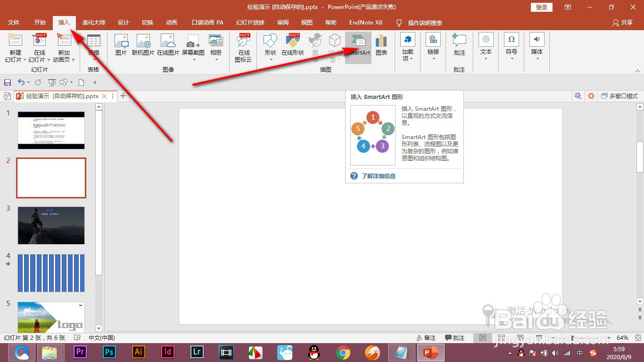
Task: Click the purple magic wand icon
Action: [578, 96]
